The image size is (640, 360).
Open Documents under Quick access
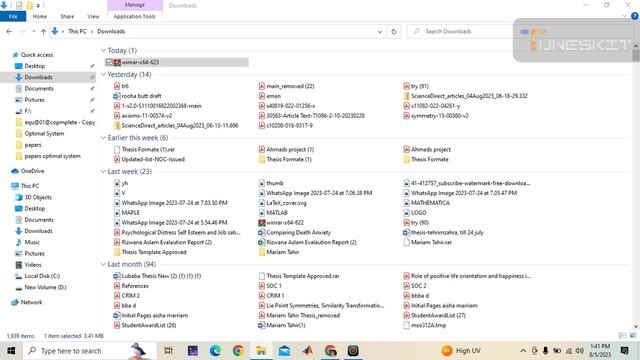tap(39, 89)
